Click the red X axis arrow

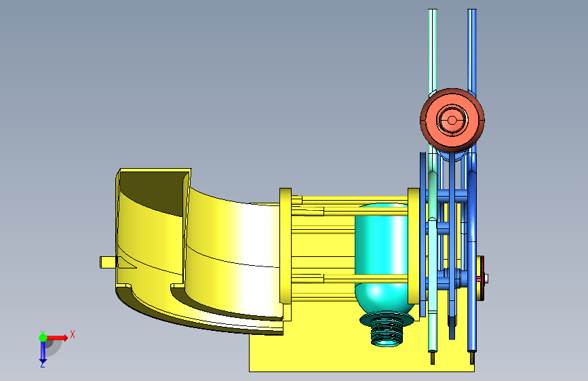coord(58,338)
